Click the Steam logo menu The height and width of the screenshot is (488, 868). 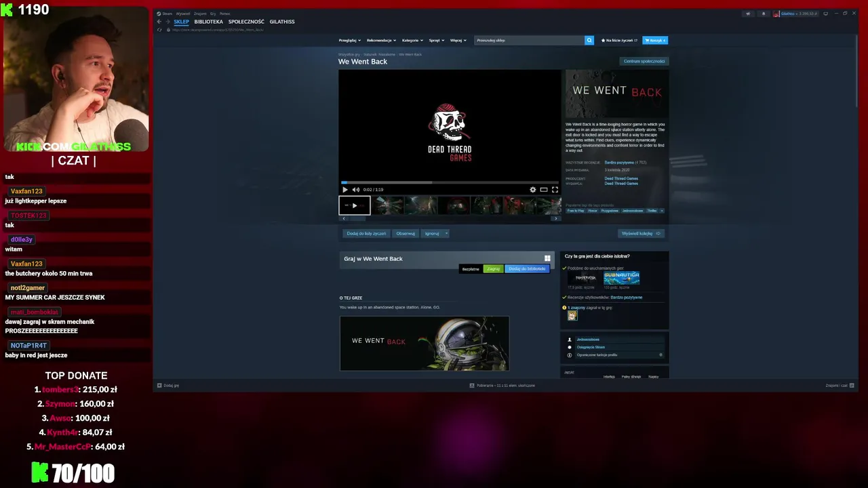[x=165, y=14]
